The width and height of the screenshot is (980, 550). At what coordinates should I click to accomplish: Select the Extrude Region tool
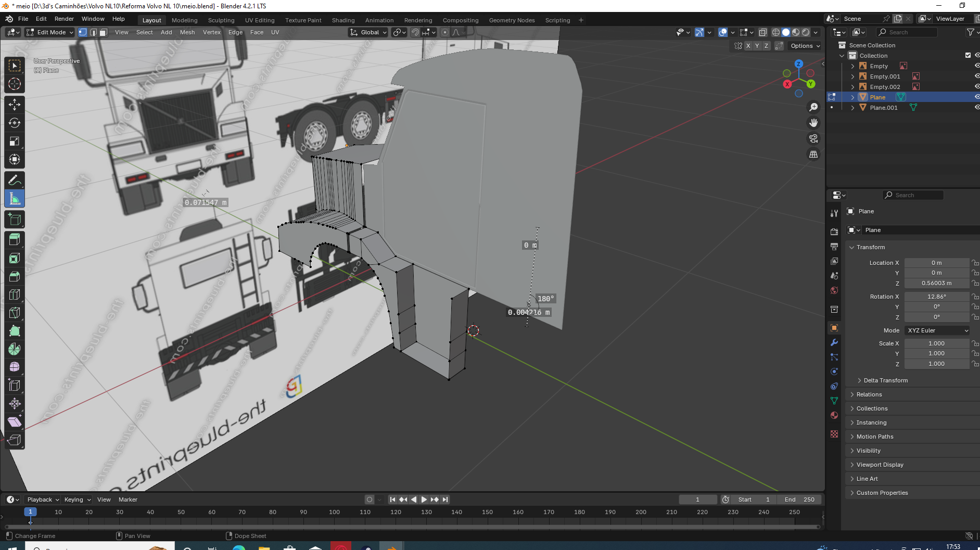click(15, 239)
